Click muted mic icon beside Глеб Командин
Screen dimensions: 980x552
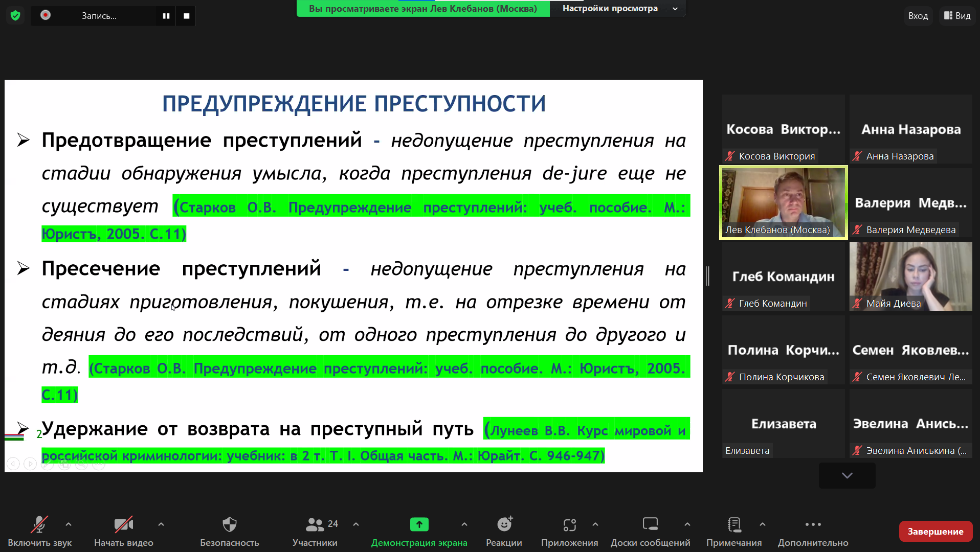[x=730, y=304]
